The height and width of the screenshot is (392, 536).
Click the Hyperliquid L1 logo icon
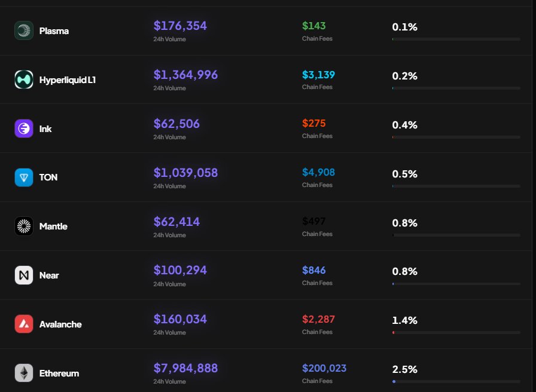[24, 79]
